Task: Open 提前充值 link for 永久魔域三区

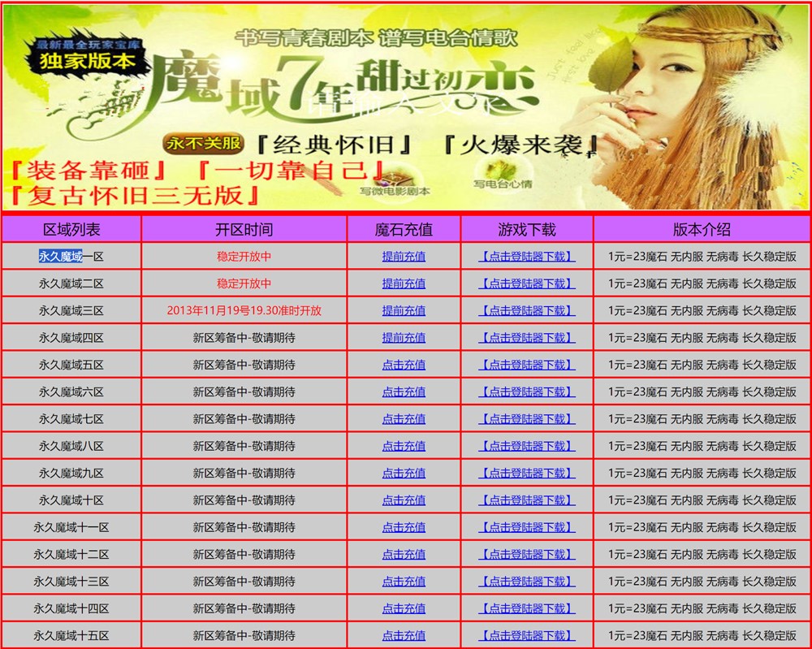Action: [404, 311]
